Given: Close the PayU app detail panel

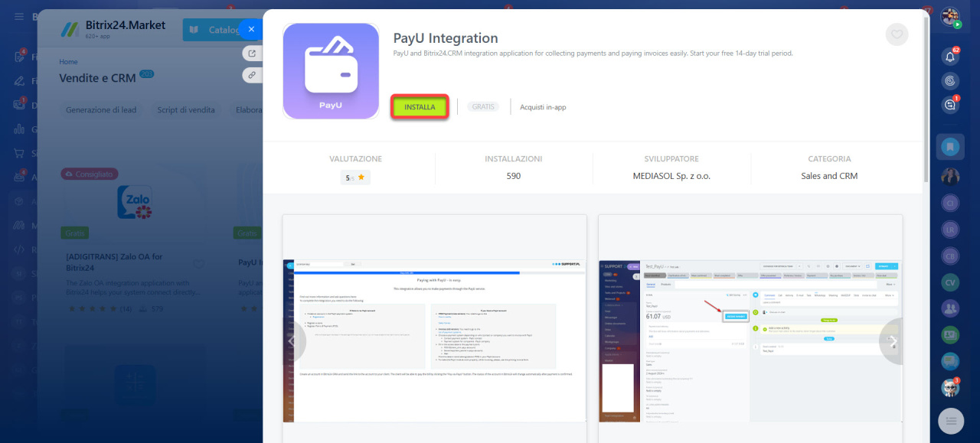Looking at the screenshot, I should click(x=251, y=29).
